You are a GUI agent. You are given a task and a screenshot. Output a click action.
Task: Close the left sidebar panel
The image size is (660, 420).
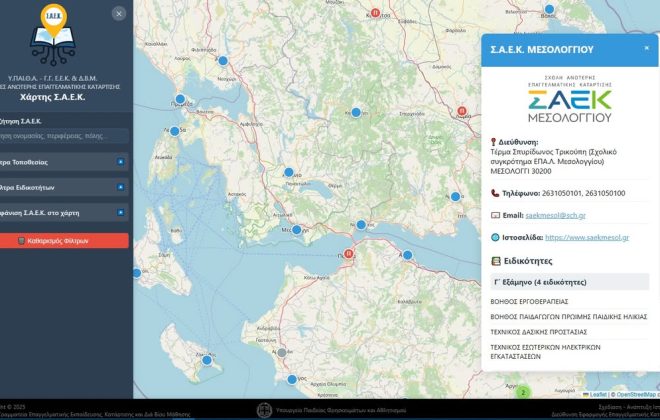119,13
